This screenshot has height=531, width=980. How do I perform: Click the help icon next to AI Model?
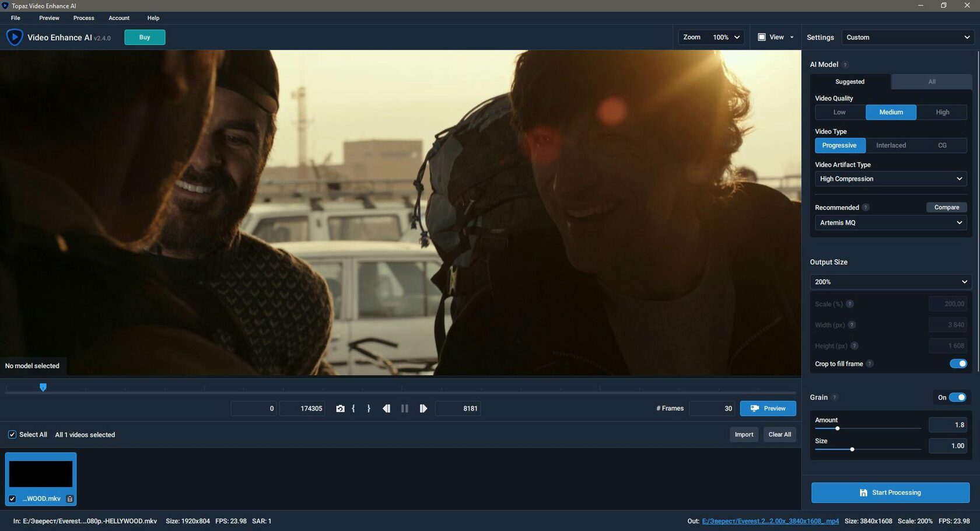coord(845,65)
